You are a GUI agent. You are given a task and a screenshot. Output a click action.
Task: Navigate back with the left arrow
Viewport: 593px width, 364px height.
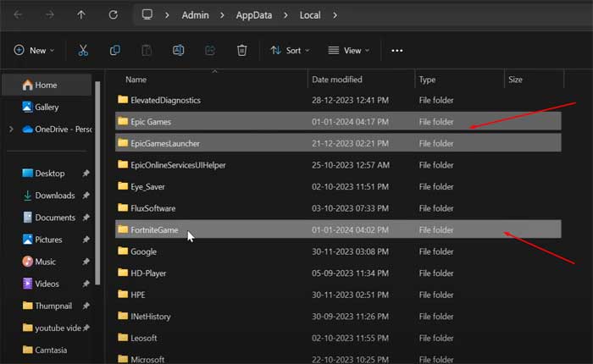pos(19,15)
